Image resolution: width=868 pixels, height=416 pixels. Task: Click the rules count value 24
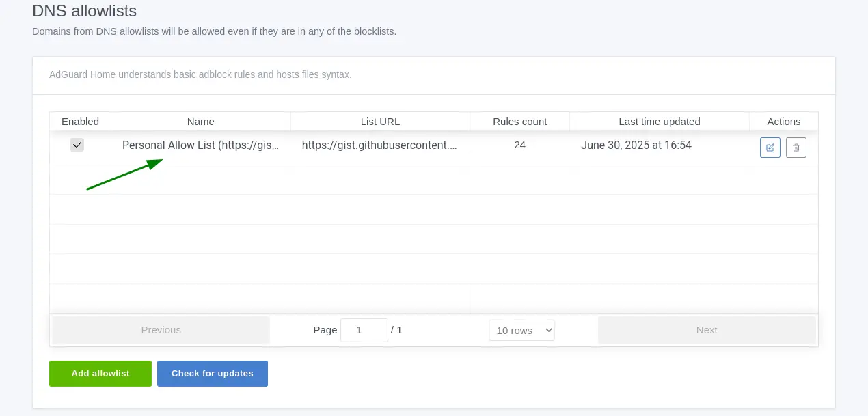(519, 145)
